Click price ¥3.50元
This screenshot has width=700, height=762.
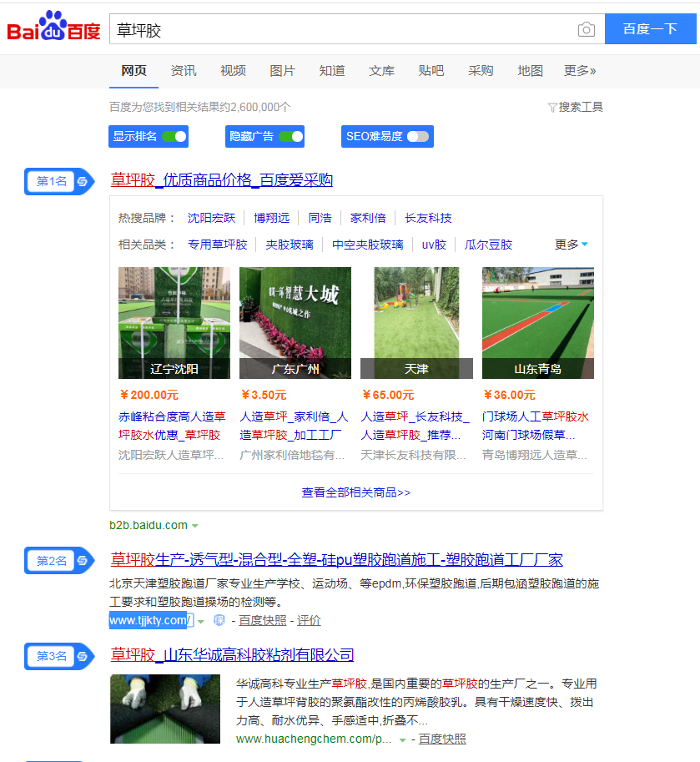(x=264, y=395)
